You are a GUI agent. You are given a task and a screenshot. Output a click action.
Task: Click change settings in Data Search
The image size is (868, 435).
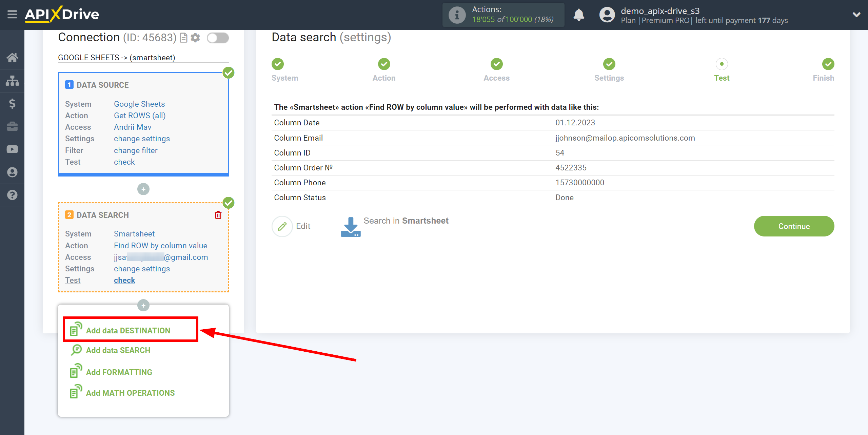pos(142,269)
